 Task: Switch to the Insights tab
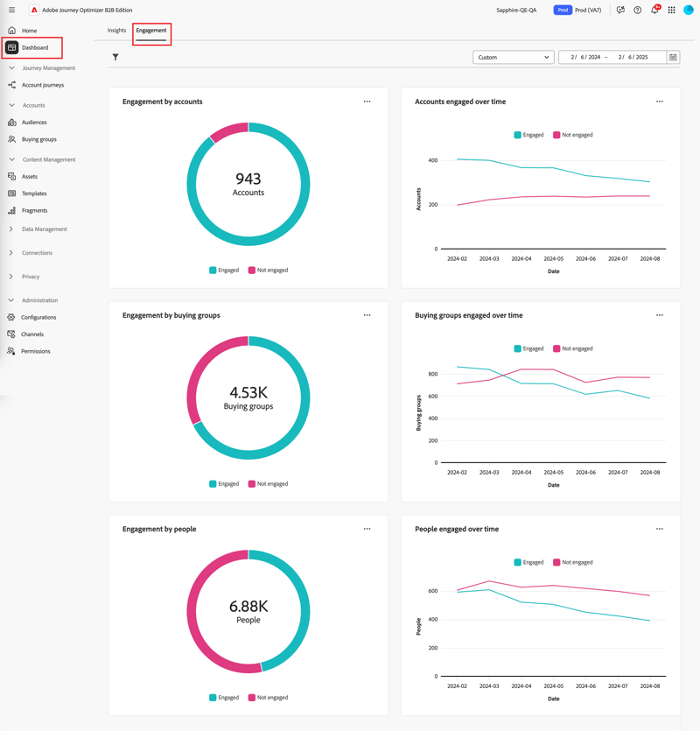(x=116, y=31)
